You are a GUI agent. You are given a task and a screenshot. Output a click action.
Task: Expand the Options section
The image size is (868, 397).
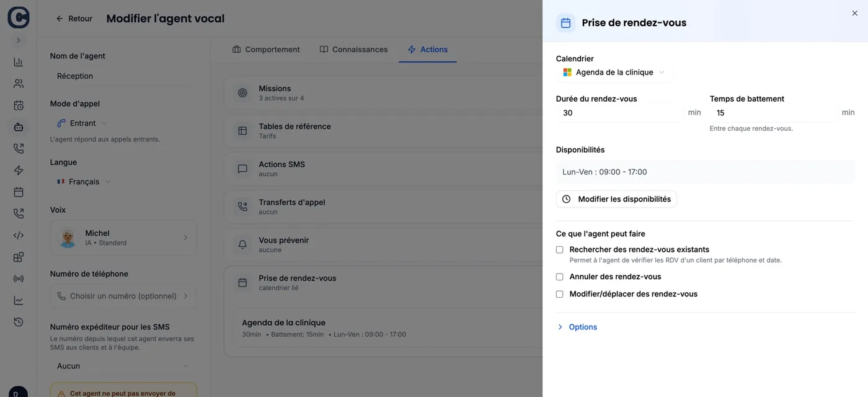pyautogui.click(x=577, y=327)
